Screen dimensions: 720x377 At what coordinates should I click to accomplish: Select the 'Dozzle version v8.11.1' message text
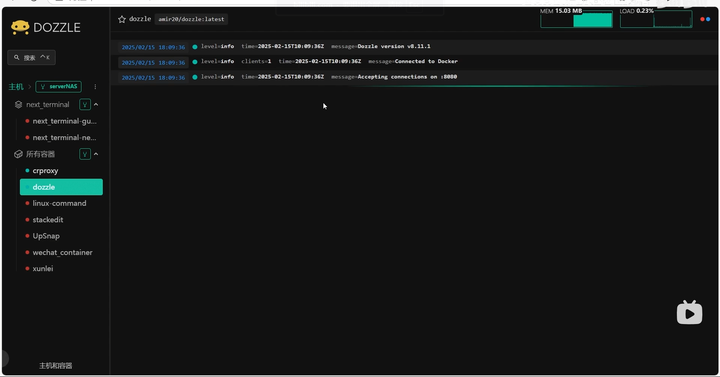tap(394, 46)
